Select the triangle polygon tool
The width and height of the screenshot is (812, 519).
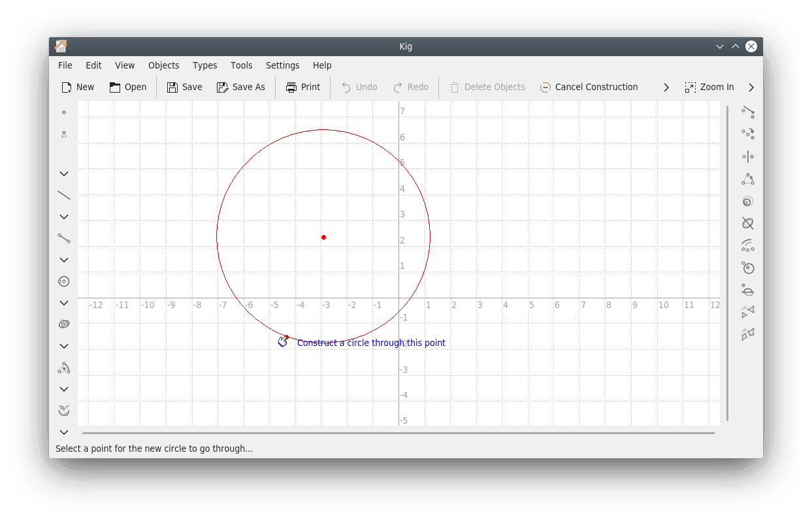click(x=64, y=368)
